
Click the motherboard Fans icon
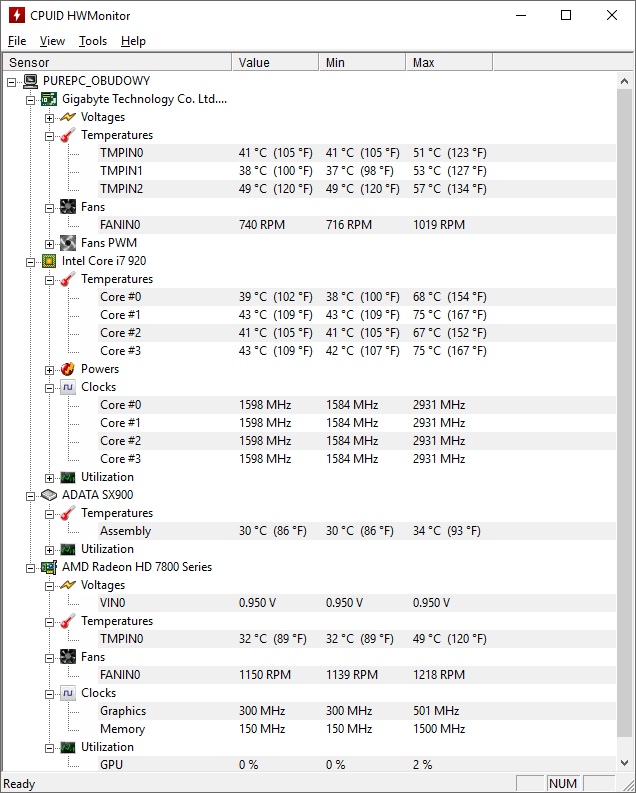point(68,207)
